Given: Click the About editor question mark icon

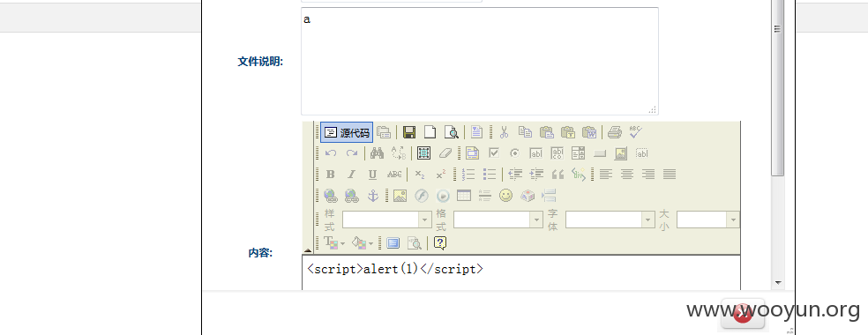Looking at the screenshot, I should pyautogui.click(x=440, y=242).
